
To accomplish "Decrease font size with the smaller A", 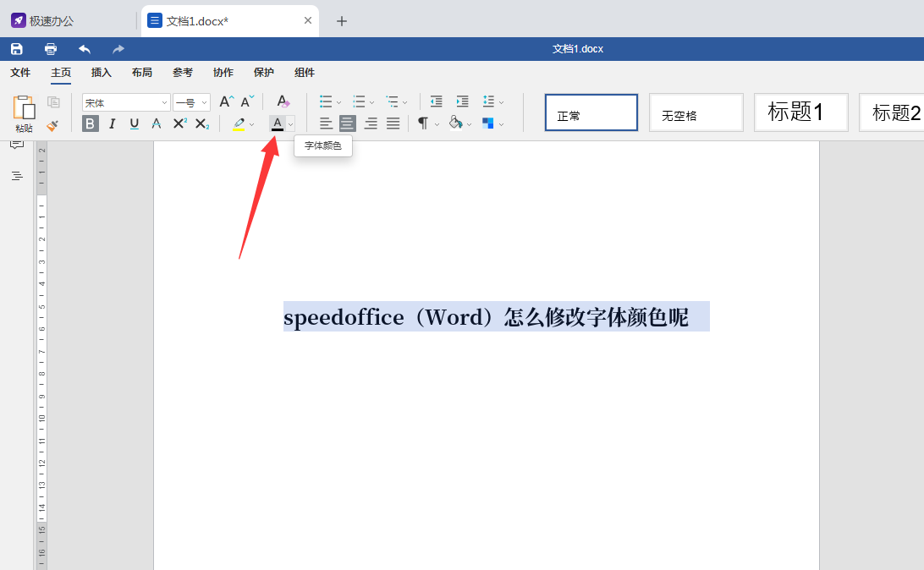I will [x=247, y=101].
